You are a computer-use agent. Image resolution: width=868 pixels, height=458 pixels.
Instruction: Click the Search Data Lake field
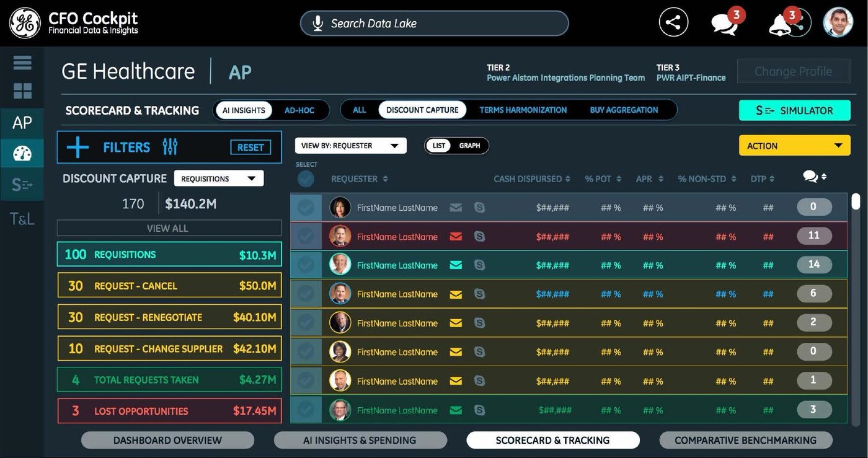pos(434,24)
